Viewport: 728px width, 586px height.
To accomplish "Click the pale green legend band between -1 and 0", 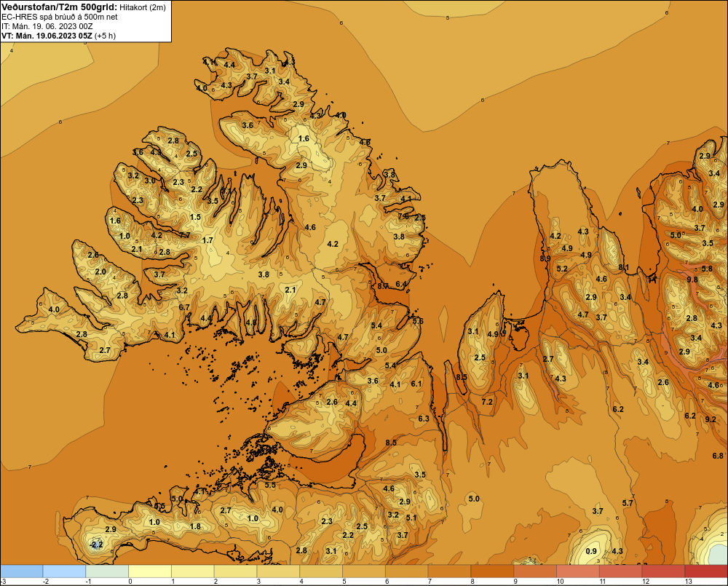I will click(x=107, y=571).
